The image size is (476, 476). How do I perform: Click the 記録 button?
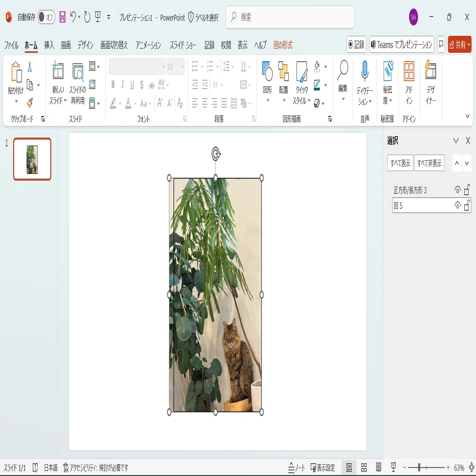click(x=356, y=45)
